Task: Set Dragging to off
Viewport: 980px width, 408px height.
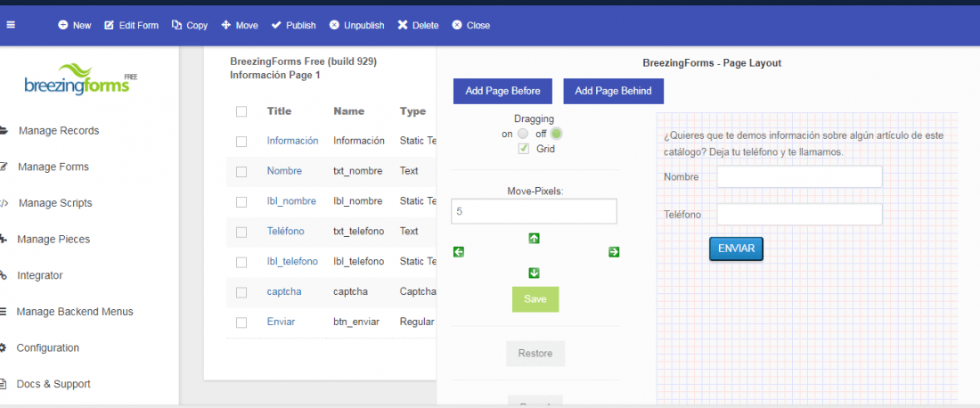Action: click(x=556, y=133)
